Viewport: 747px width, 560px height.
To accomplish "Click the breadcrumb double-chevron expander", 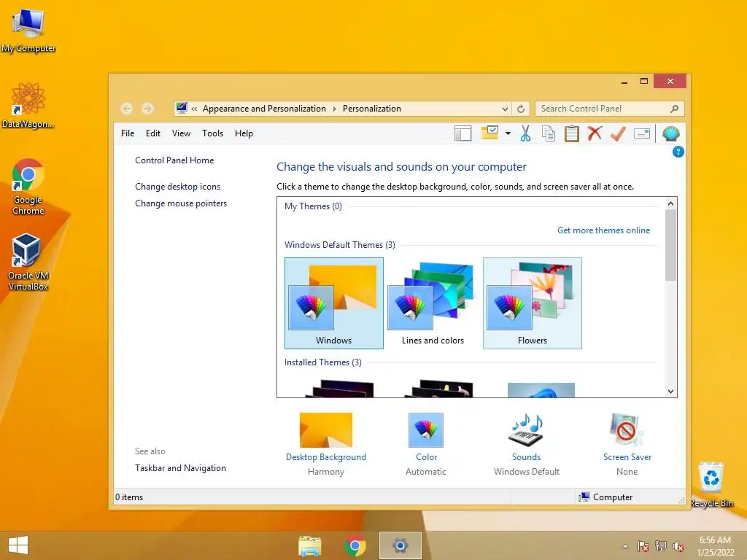I will (x=194, y=109).
